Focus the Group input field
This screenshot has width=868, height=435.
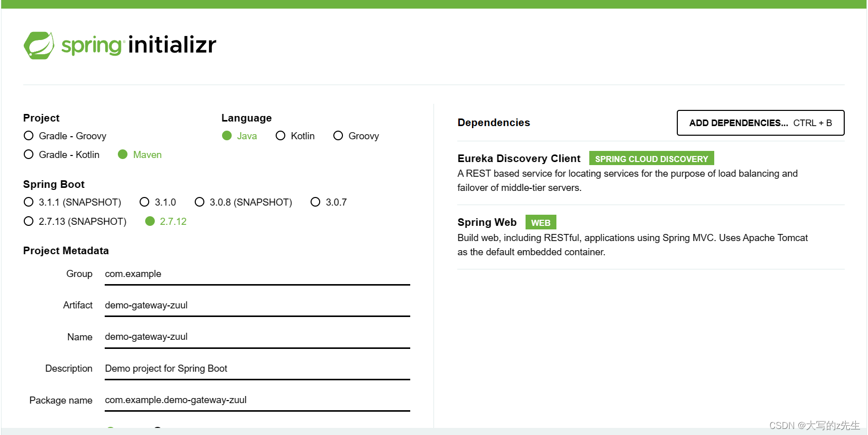point(257,274)
